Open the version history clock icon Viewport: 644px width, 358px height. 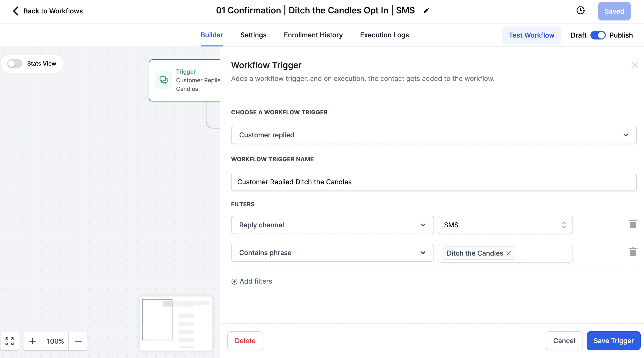tap(581, 11)
